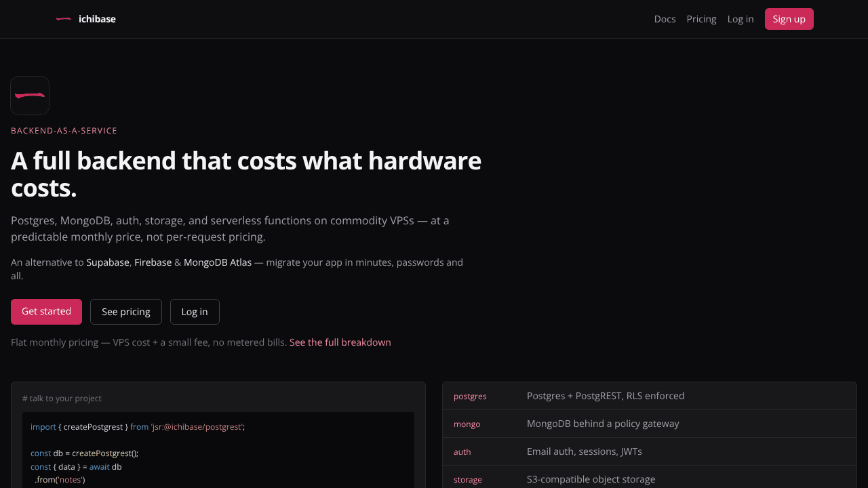Click the Get started button

[x=46, y=312]
